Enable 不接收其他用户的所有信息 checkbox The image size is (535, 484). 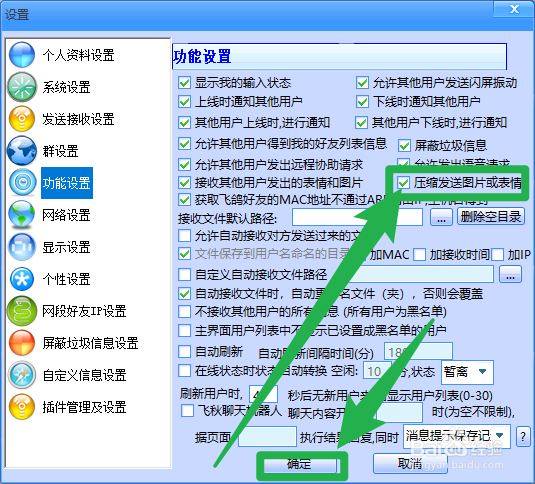[x=184, y=311]
